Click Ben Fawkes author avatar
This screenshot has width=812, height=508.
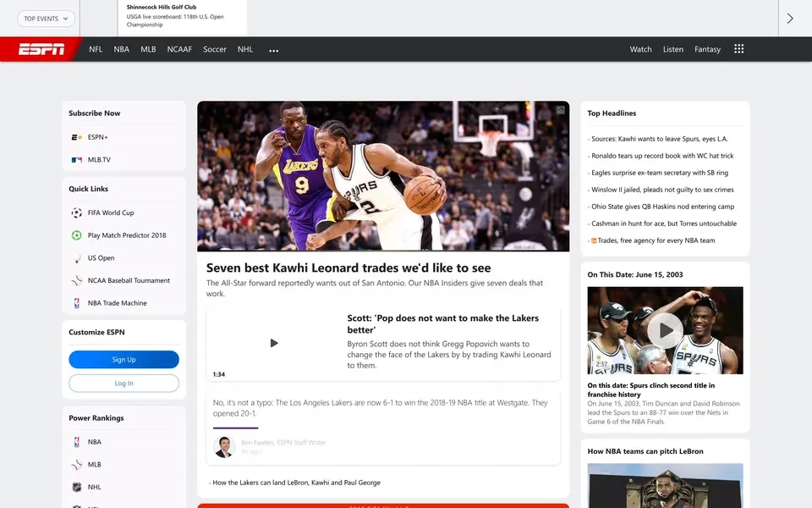point(224,447)
